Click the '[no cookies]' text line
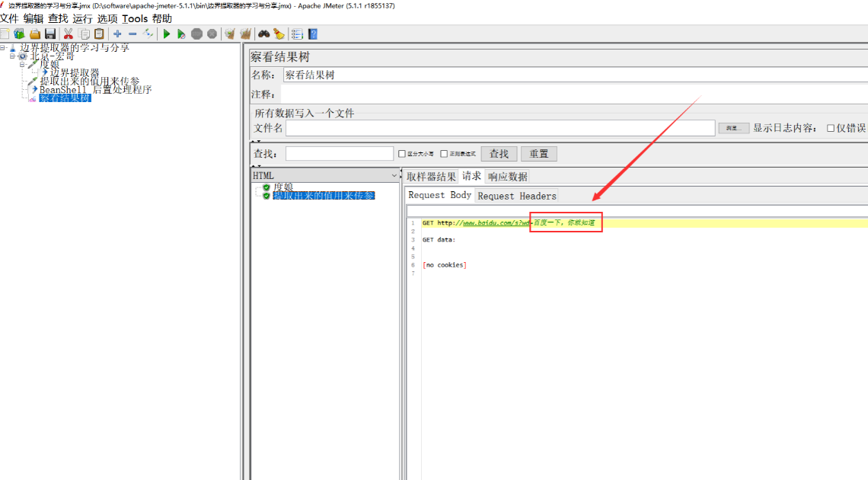 point(445,265)
